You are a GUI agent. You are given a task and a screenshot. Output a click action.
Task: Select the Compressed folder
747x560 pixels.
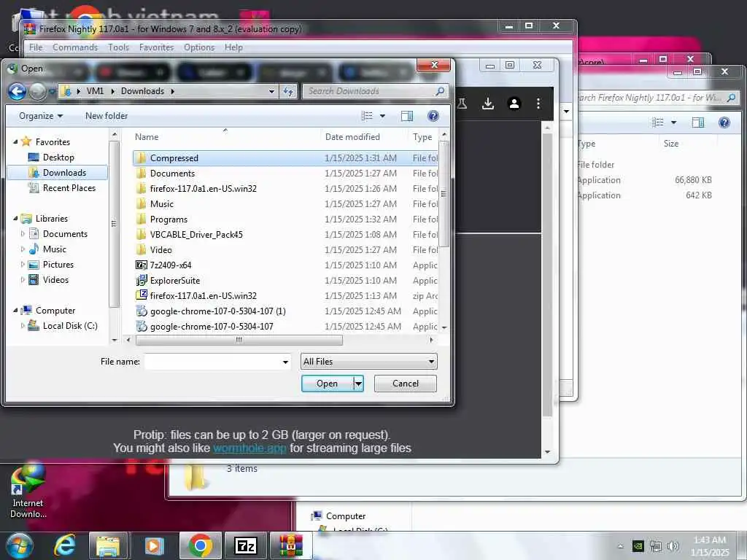(286, 158)
